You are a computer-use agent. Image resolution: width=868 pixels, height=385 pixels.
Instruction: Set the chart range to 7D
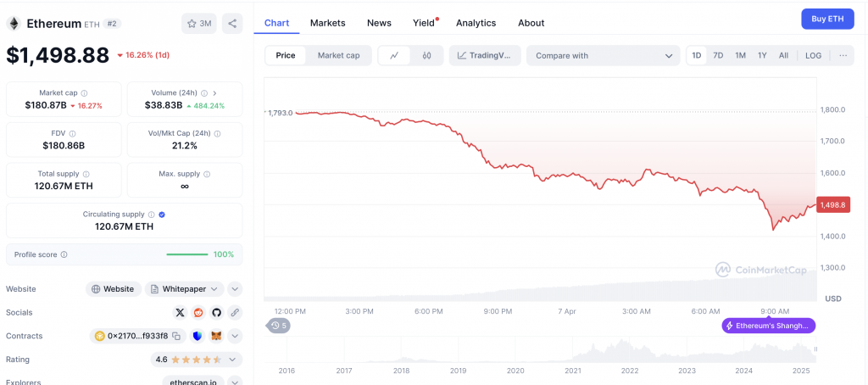click(718, 55)
